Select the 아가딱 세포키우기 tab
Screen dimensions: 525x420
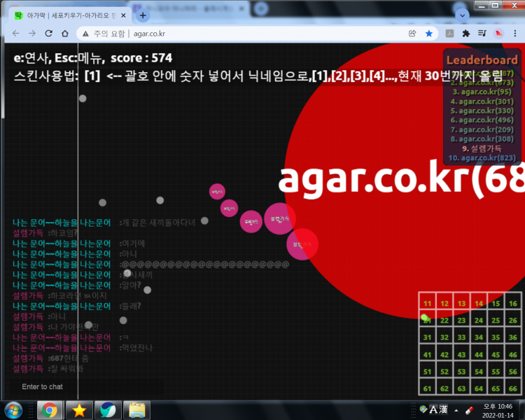[x=69, y=15]
